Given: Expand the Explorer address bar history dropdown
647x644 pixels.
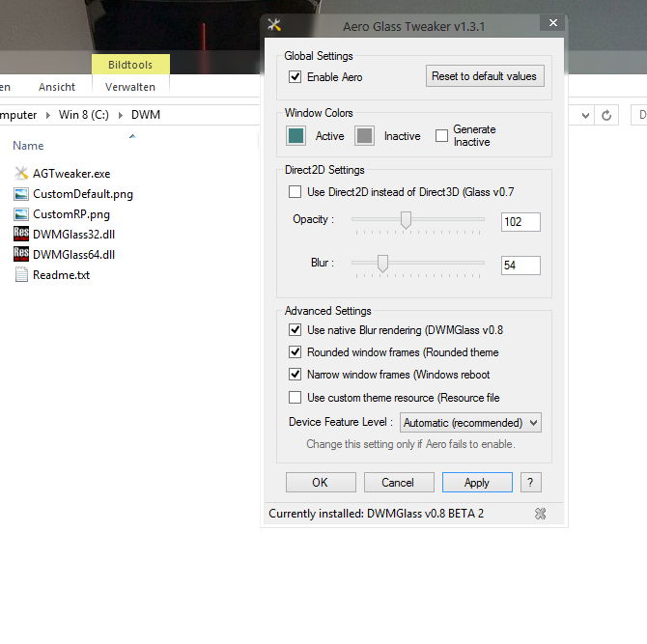Looking at the screenshot, I should (585, 115).
